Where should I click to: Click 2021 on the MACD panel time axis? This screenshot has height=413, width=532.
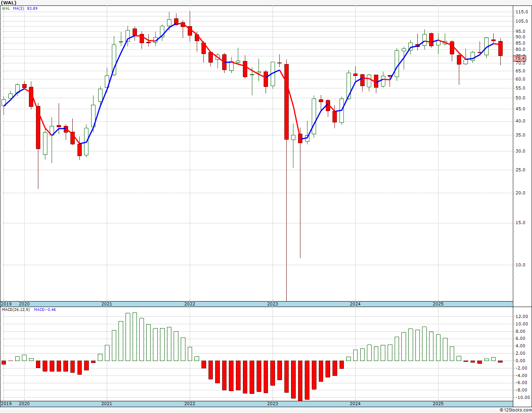pos(107,404)
